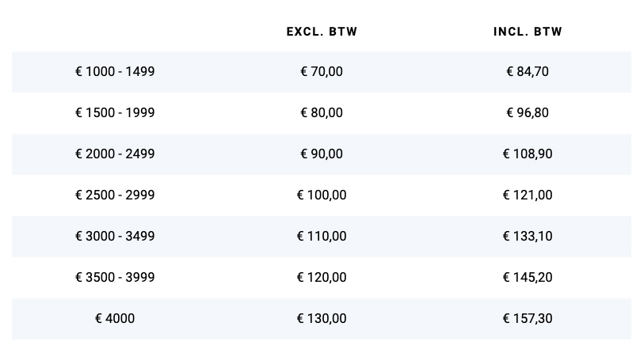
Task: Click the € 2500 - 2999 range cell
Action: [115, 195]
